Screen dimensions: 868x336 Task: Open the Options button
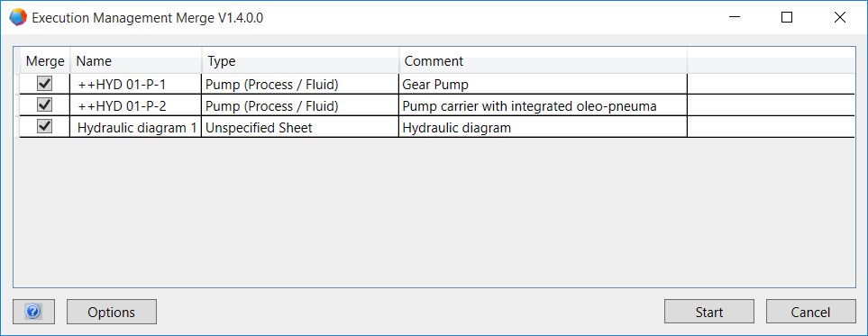[111, 312]
